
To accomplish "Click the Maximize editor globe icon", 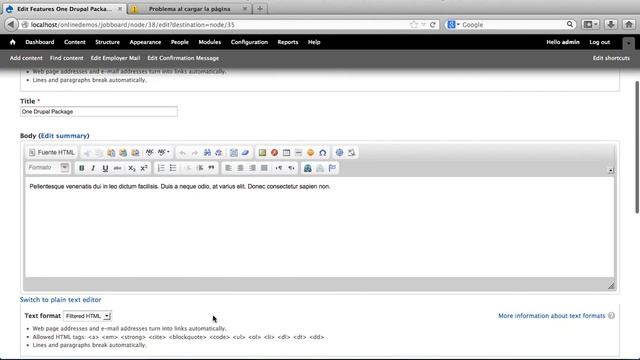I will (339, 153).
